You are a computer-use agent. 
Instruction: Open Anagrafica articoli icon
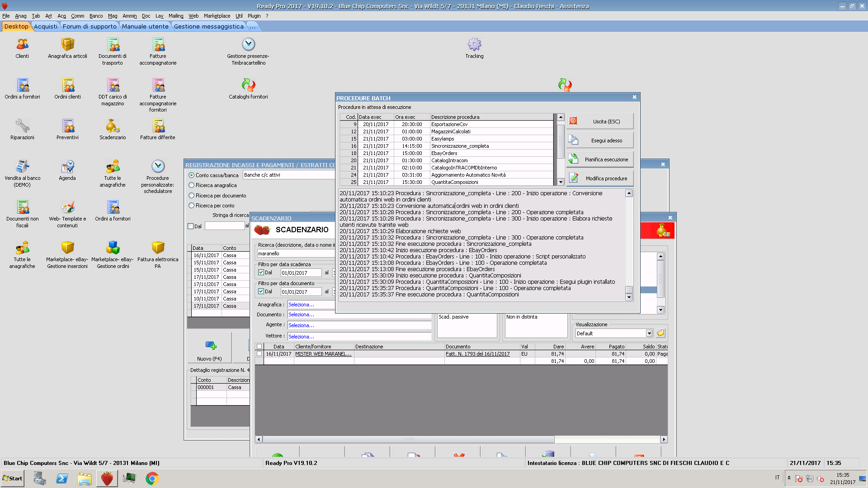click(67, 44)
